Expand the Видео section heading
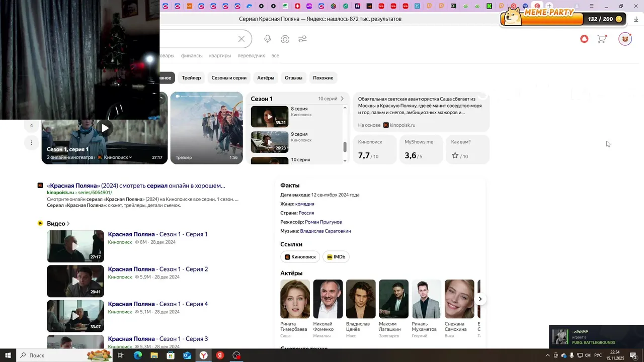The image size is (644, 362). (x=58, y=223)
